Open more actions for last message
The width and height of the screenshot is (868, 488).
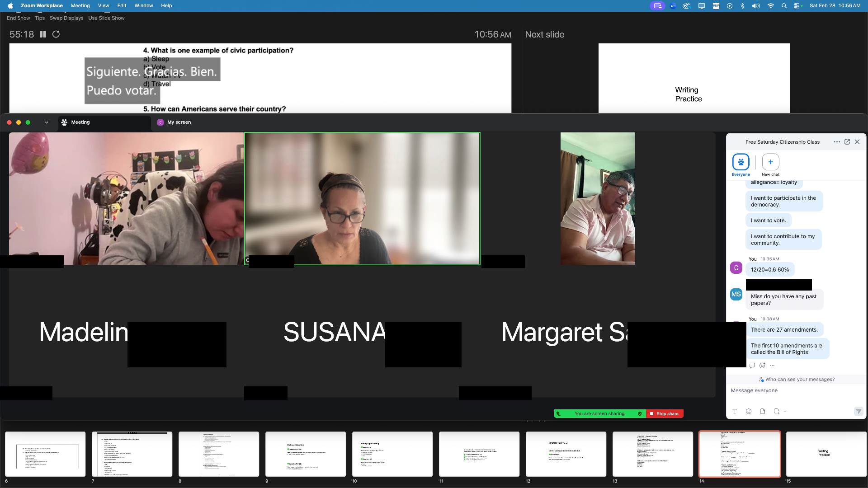pyautogui.click(x=772, y=366)
